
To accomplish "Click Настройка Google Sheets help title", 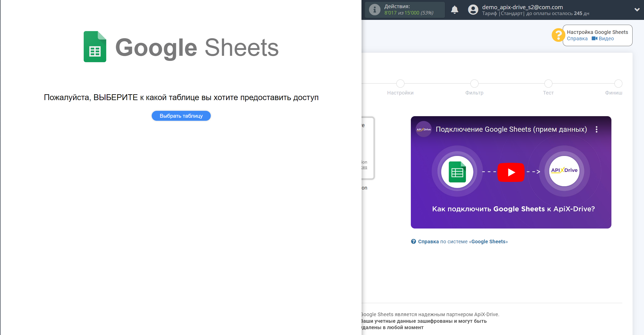I will pyautogui.click(x=597, y=32).
